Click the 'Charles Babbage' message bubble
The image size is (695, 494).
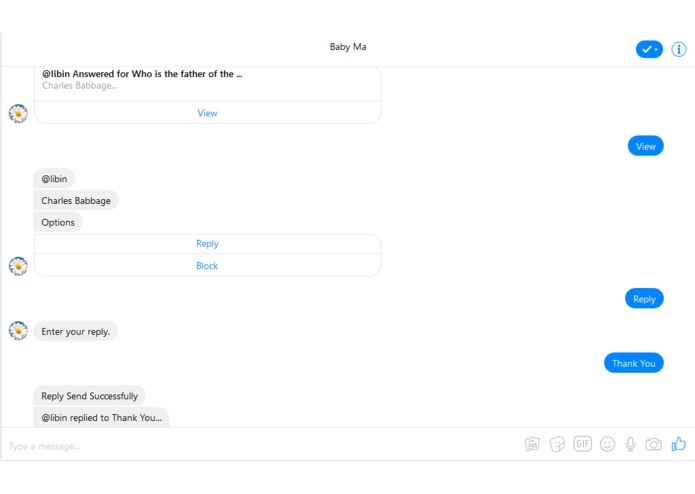coord(76,201)
